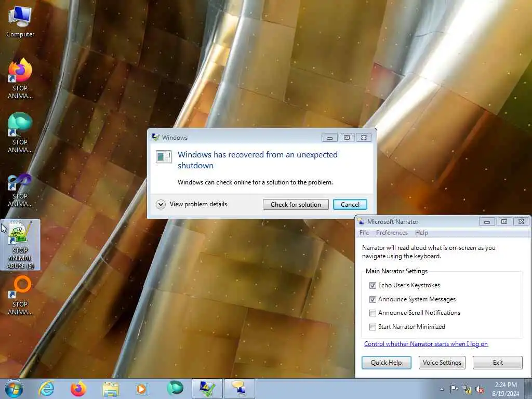Select the Firefox STOP ANIMA... desktop shortcut

pos(20,79)
